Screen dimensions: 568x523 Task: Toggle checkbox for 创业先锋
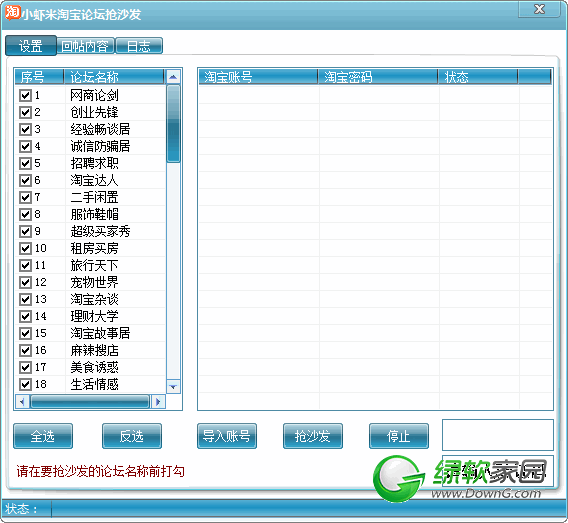coord(25,113)
